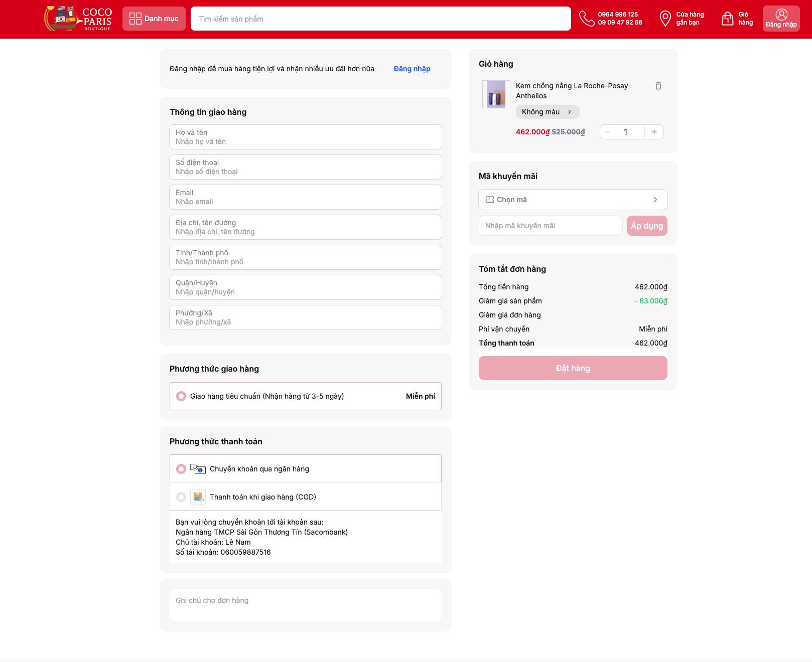812x662 pixels.
Task: Click the quantity value field
Action: [629, 132]
